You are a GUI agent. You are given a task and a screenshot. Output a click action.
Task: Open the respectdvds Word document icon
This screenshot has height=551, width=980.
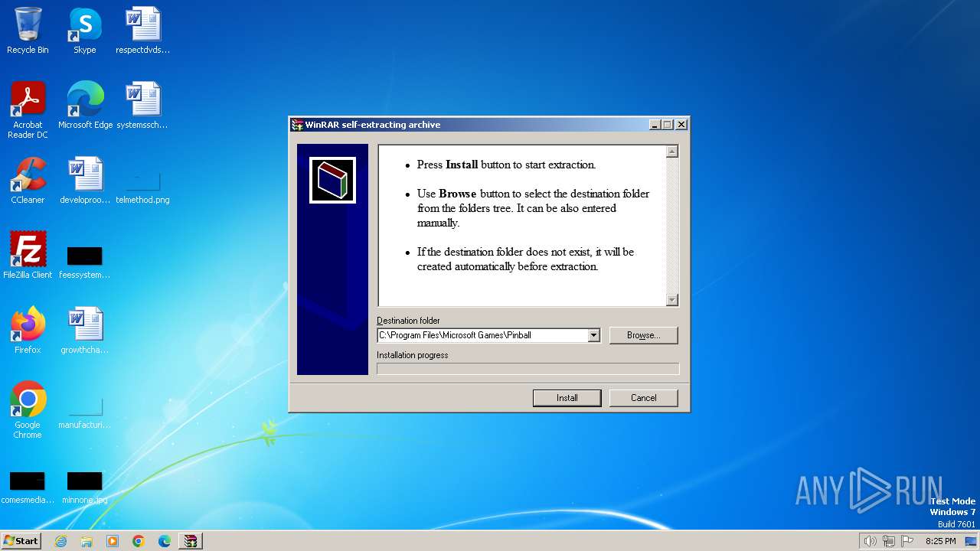143,31
